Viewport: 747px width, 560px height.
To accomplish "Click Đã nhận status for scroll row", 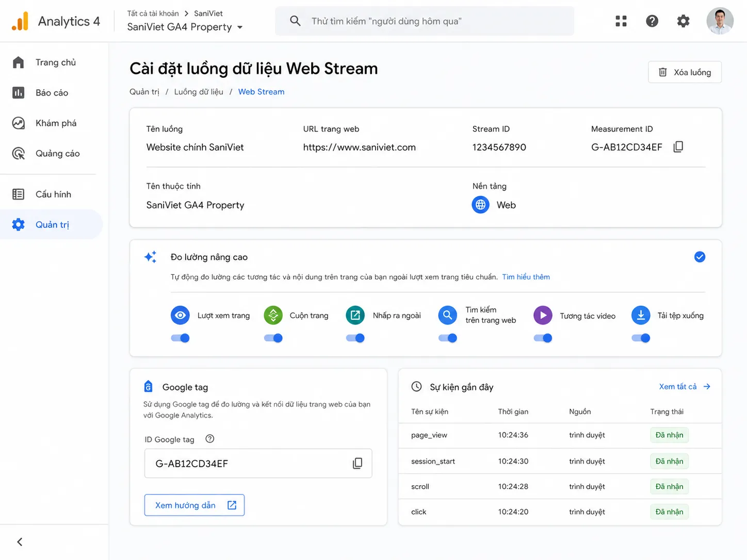I will tap(669, 486).
